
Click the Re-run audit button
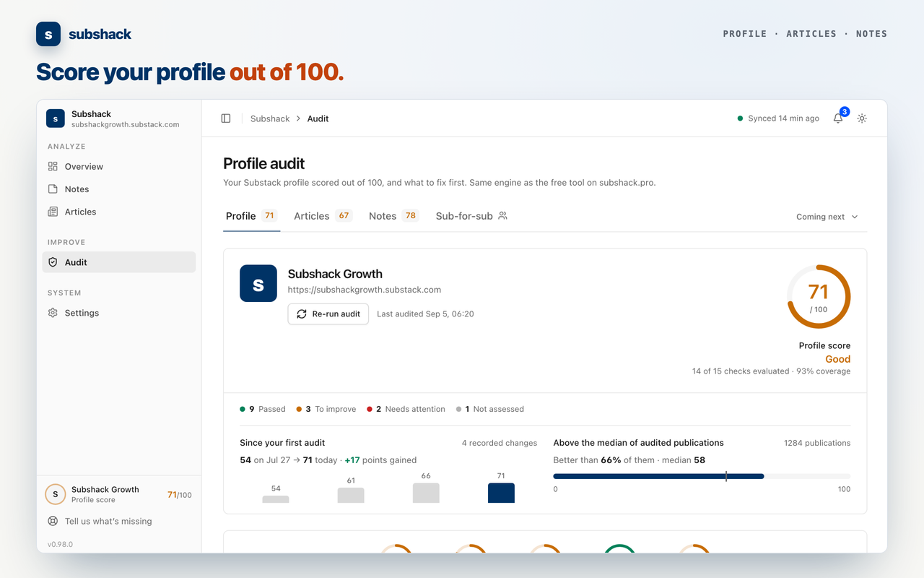(328, 314)
